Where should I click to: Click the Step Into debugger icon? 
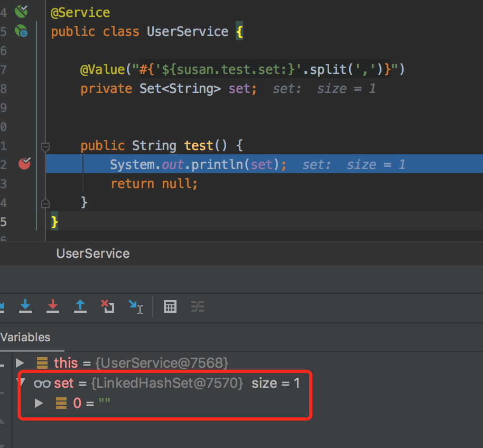(x=25, y=306)
